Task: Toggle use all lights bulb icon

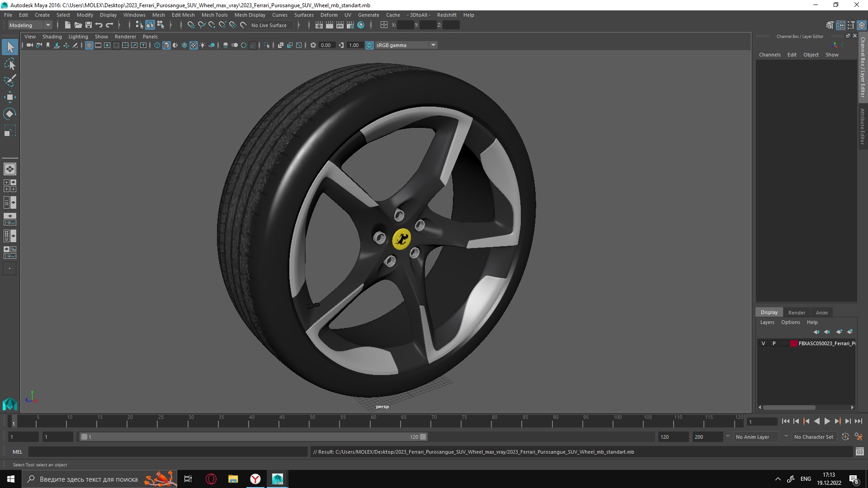Action: coord(203,45)
